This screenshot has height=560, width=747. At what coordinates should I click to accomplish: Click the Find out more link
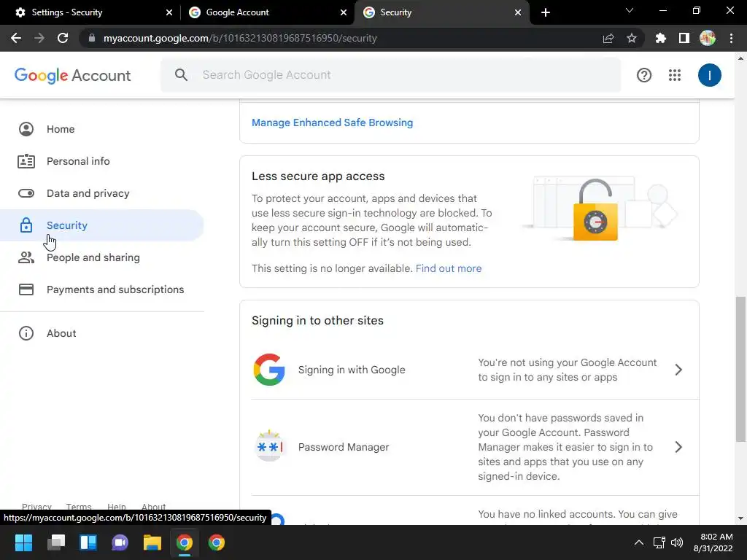449,268
